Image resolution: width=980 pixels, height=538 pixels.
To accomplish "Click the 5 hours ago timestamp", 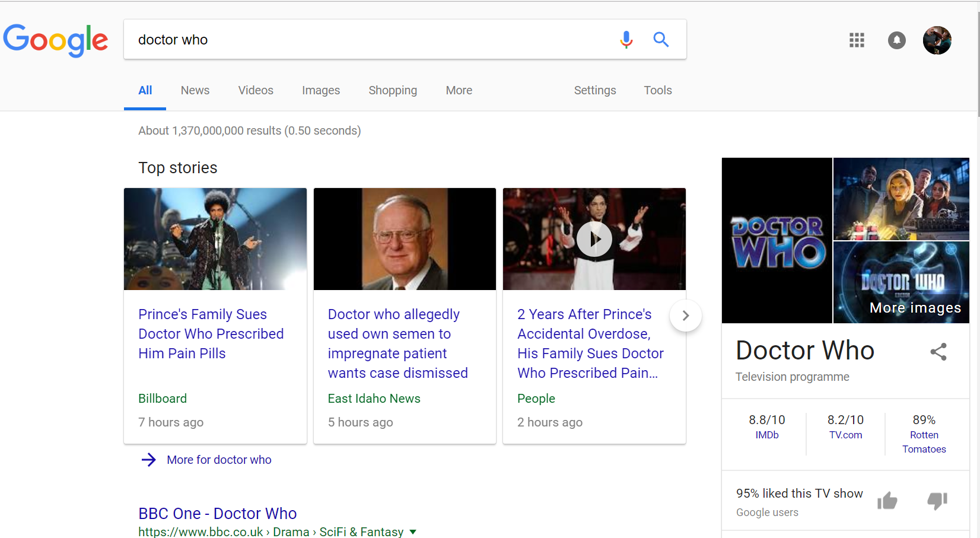I will pos(361,422).
